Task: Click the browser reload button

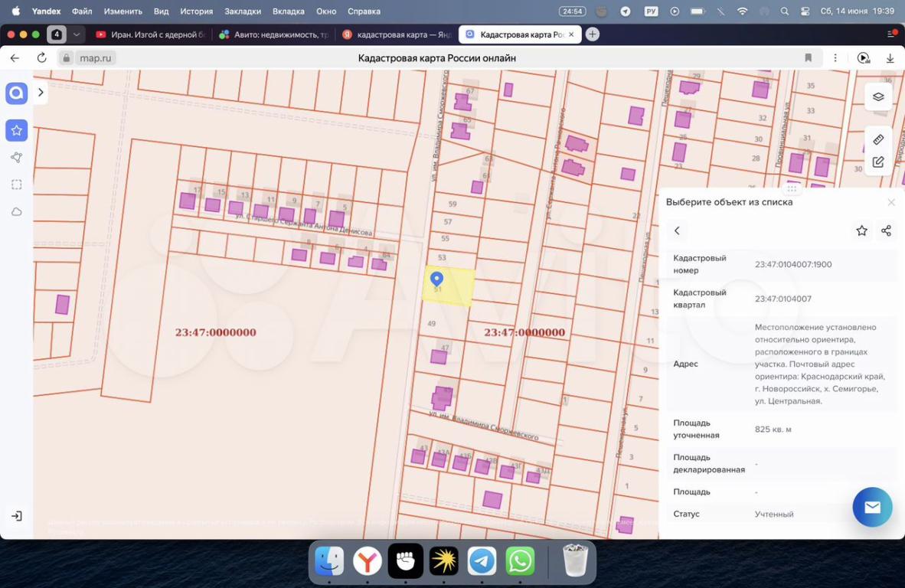Action: [x=41, y=58]
